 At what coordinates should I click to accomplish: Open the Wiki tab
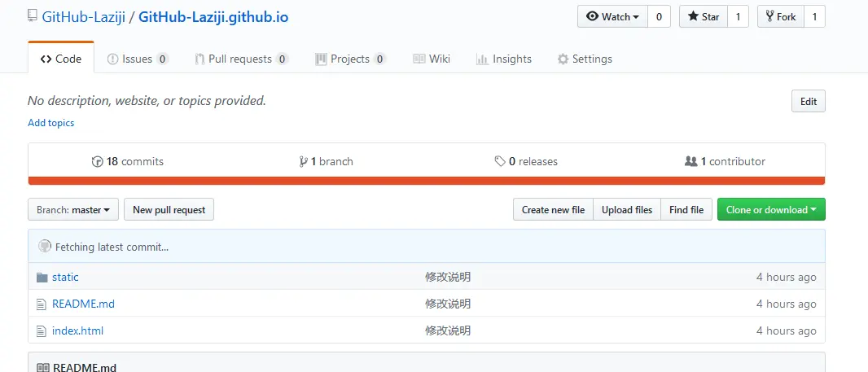(432, 59)
